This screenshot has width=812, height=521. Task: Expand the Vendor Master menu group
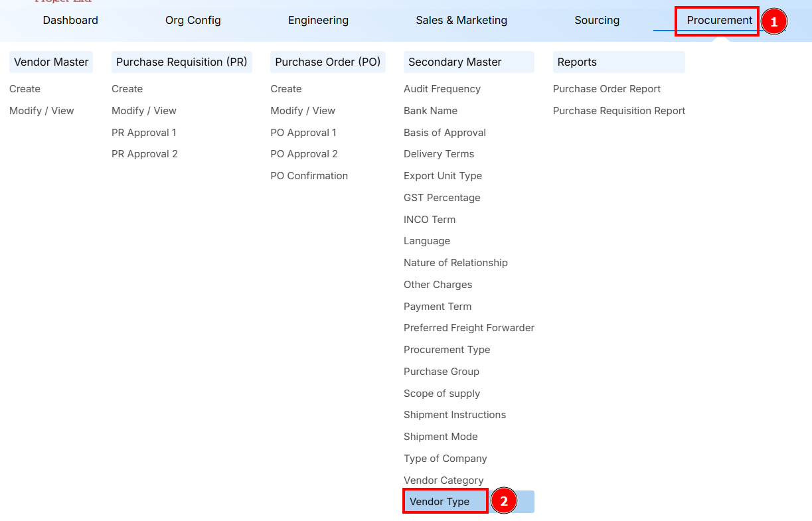coord(50,61)
